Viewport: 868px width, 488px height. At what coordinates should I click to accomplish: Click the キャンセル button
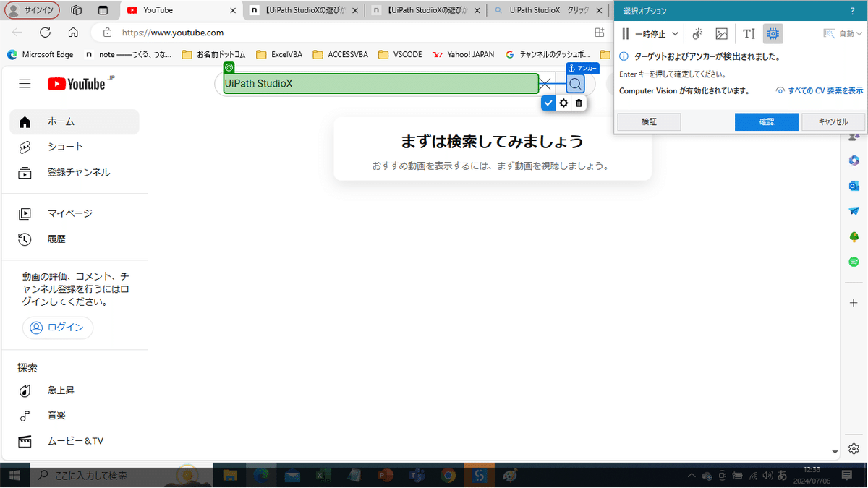833,122
